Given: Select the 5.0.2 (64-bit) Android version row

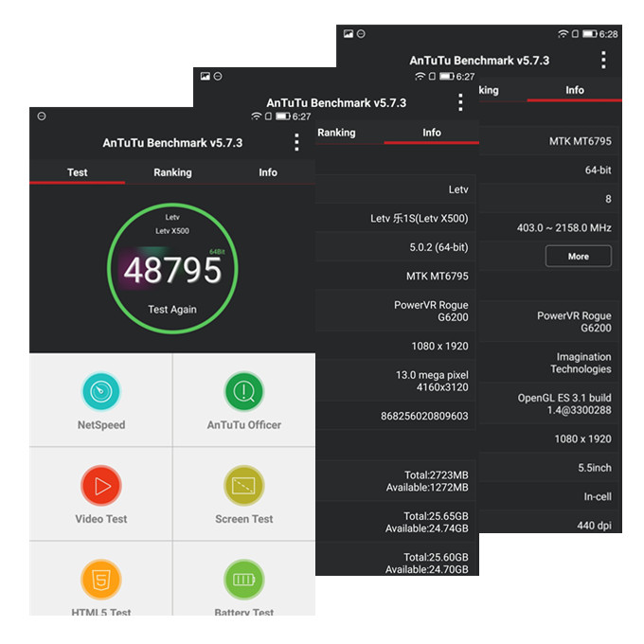Looking at the screenshot, I should point(396,247).
